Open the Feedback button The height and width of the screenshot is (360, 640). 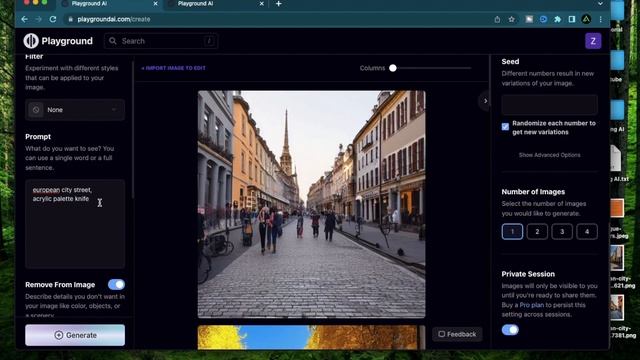[457, 334]
